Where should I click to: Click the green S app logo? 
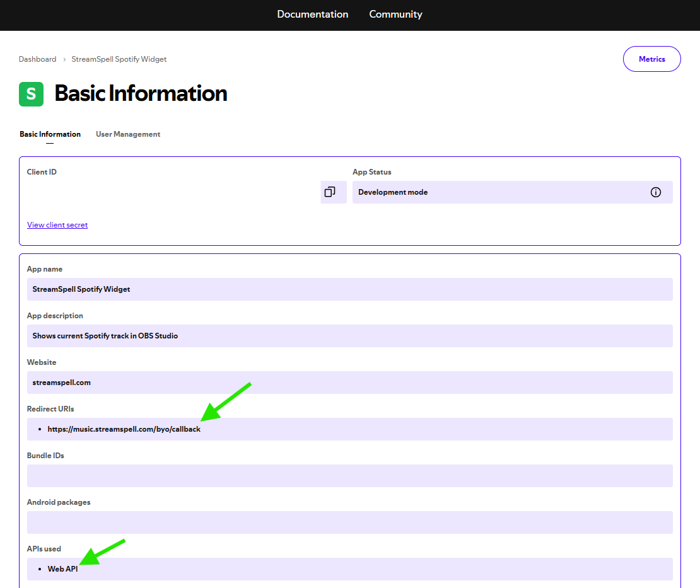[32, 94]
